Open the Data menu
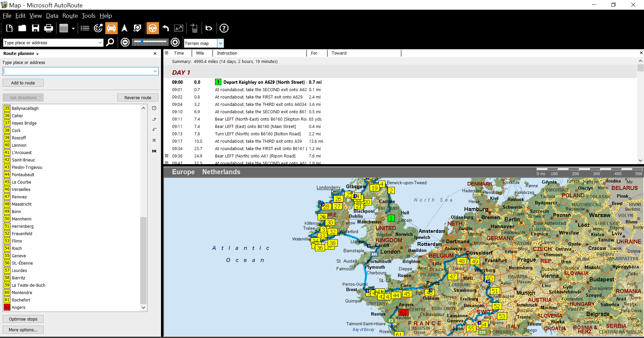This screenshot has height=338, width=644. pyautogui.click(x=52, y=16)
